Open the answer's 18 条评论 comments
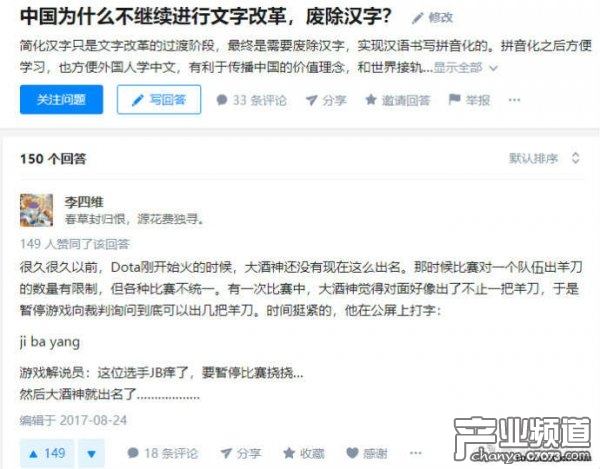600x469 pixels. (162, 453)
